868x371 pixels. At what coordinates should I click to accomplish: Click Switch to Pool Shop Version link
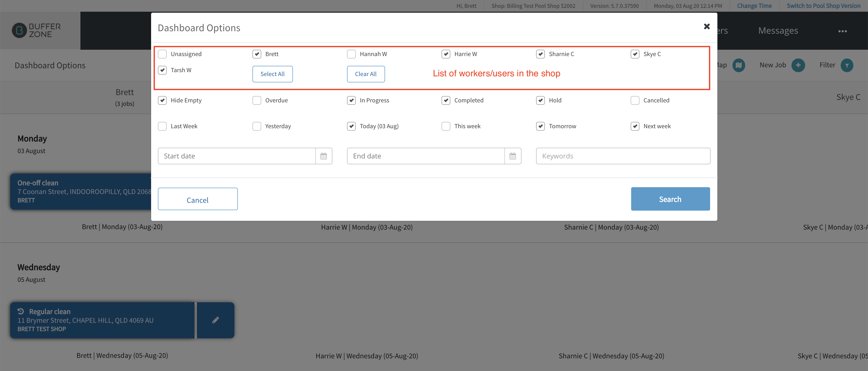tap(823, 6)
